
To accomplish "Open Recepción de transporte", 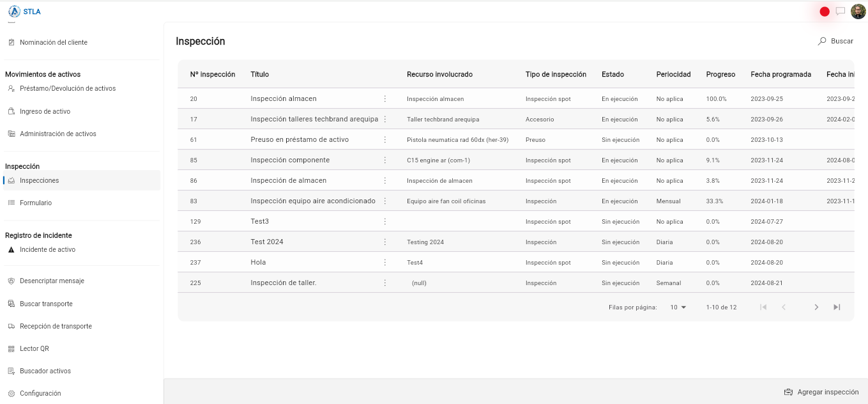I will click(x=56, y=326).
